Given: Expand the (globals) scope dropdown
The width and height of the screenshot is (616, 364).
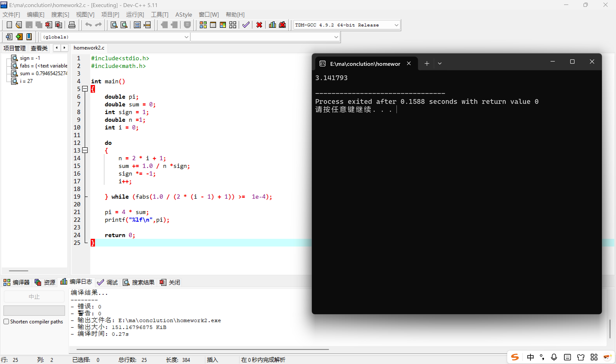Looking at the screenshot, I should 186,37.
